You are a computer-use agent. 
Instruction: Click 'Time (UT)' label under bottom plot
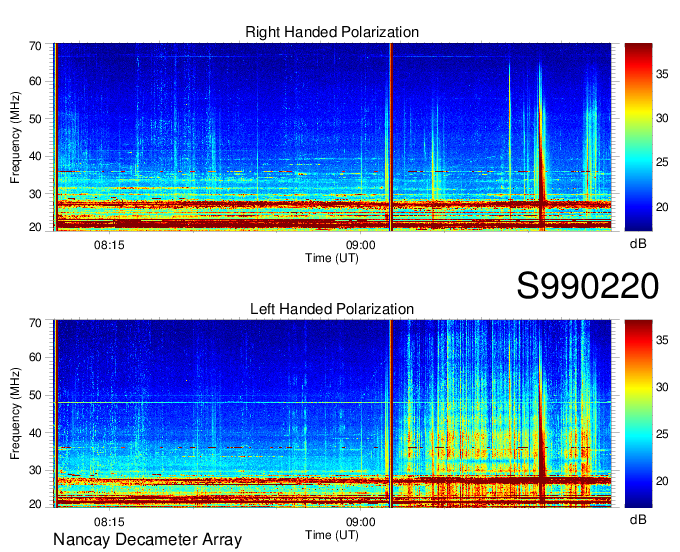click(332, 535)
